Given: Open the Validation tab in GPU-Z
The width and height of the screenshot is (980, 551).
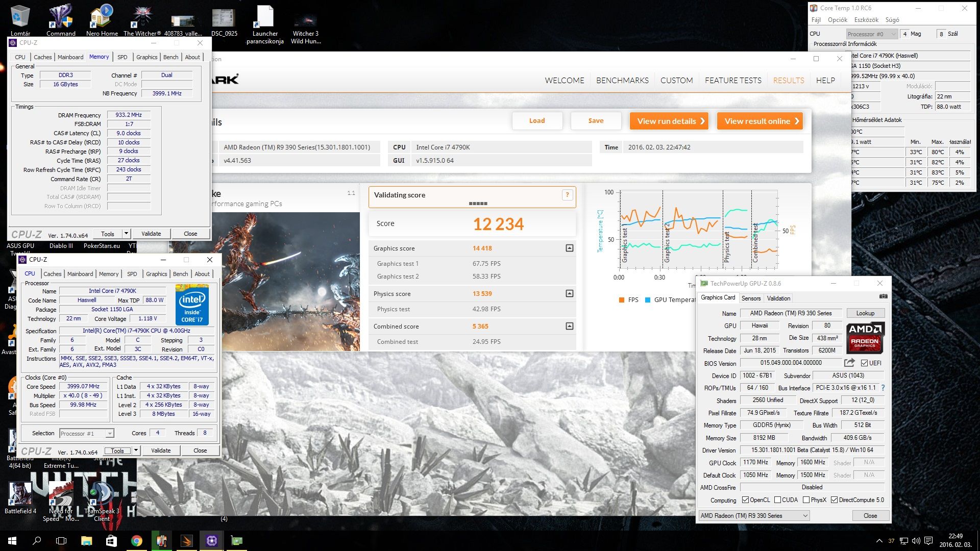Looking at the screenshot, I should click(778, 298).
